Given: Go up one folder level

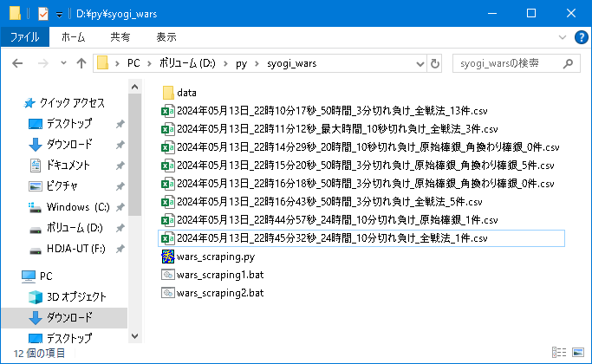Looking at the screenshot, I should [x=81, y=63].
